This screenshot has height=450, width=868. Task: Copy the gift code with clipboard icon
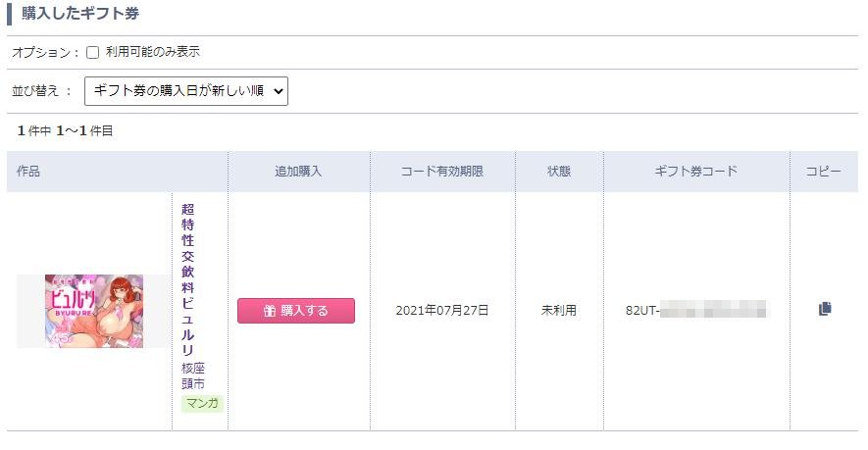[x=824, y=308]
